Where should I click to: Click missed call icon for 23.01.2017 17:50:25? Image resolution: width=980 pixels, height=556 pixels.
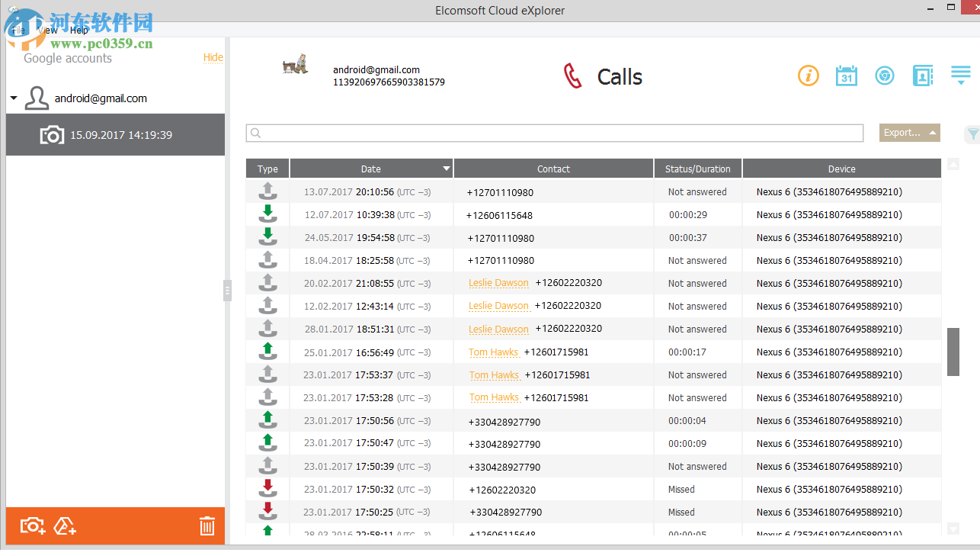[267, 512]
